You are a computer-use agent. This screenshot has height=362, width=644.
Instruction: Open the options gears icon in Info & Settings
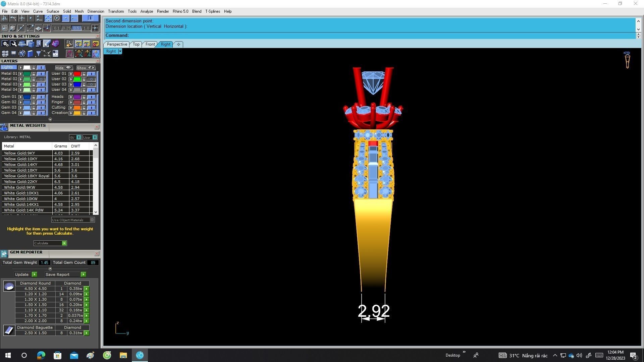[x=5, y=44]
